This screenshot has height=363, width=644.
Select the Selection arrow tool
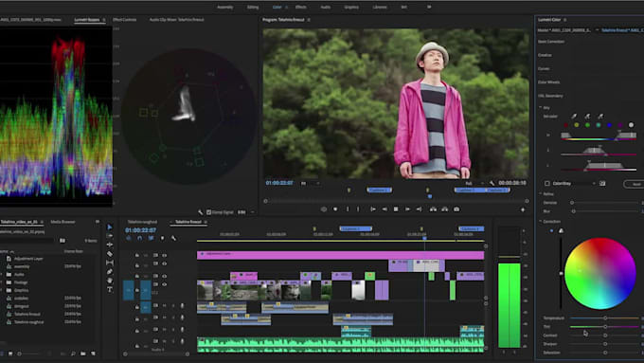pos(110,227)
